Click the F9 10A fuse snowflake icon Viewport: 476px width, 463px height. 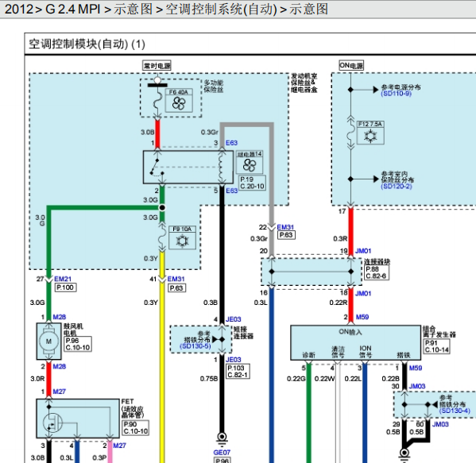coord(182,241)
